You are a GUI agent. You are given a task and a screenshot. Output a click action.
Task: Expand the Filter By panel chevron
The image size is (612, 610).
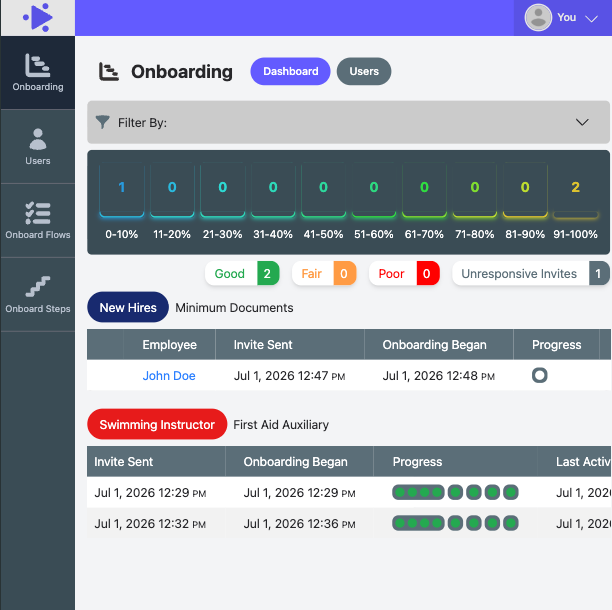tap(582, 122)
